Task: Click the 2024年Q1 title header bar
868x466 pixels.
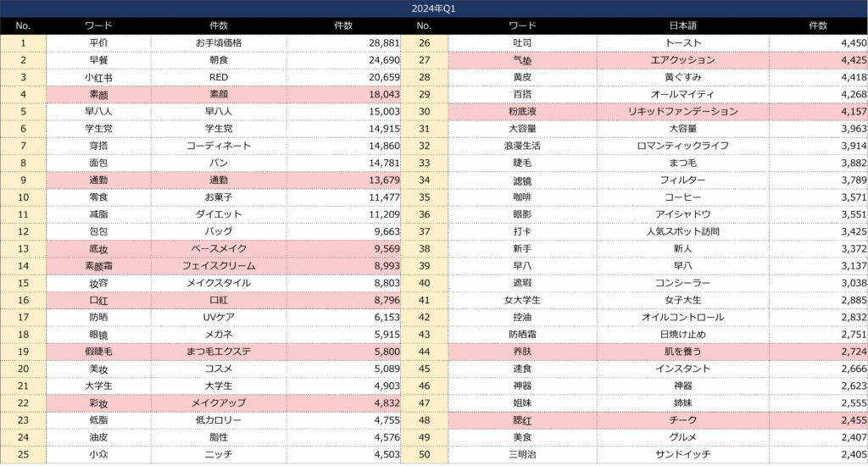Action: pos(433,8)
